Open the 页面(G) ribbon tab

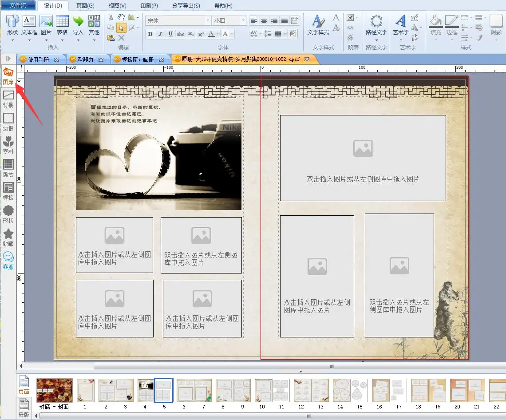pyautogui.click(x=85, y=5)
